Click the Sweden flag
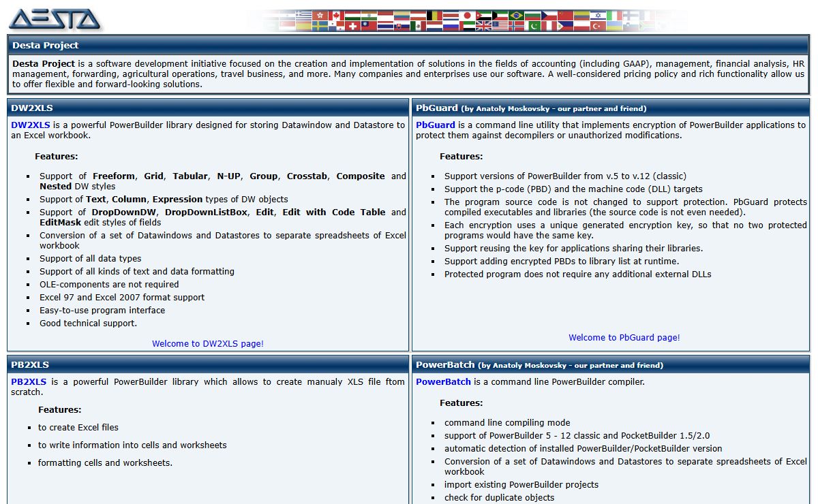Screen dimensions: 818x504 click(319, 26)
